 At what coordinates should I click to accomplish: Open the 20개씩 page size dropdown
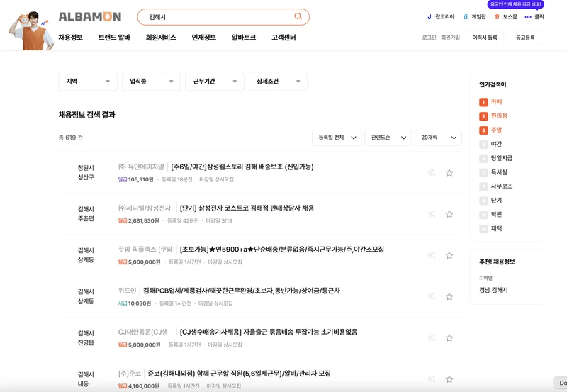coord(438,138)
